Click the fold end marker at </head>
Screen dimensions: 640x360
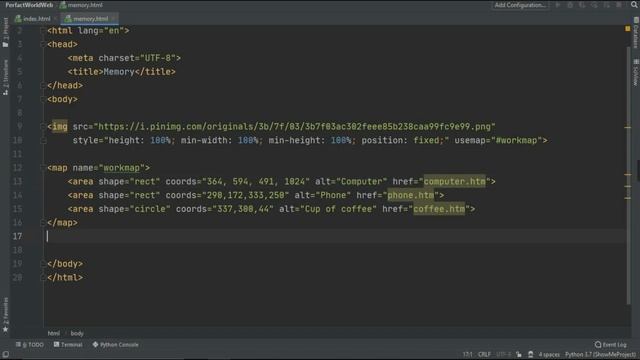[x=43, y=85]
